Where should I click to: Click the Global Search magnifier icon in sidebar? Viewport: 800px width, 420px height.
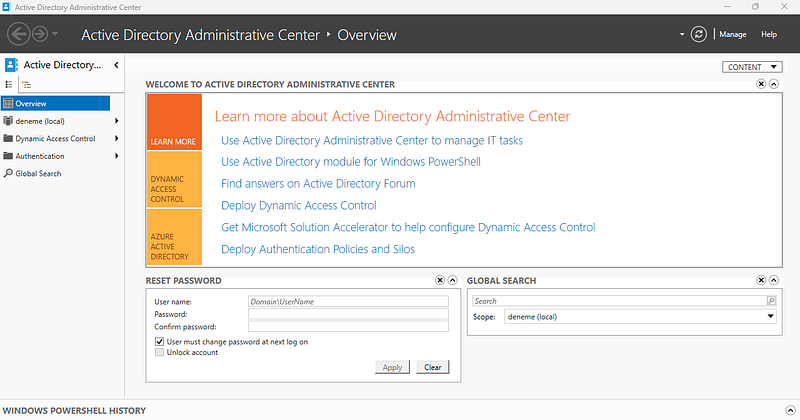click(x=8, y=174)
